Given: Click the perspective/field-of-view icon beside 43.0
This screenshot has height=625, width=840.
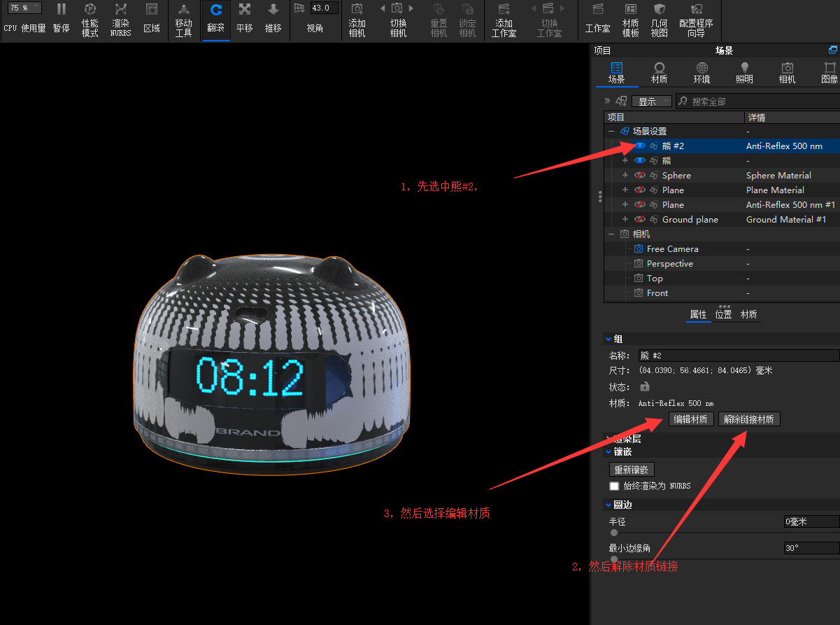Looking at the screenshot, I should [x=299, y=8].
